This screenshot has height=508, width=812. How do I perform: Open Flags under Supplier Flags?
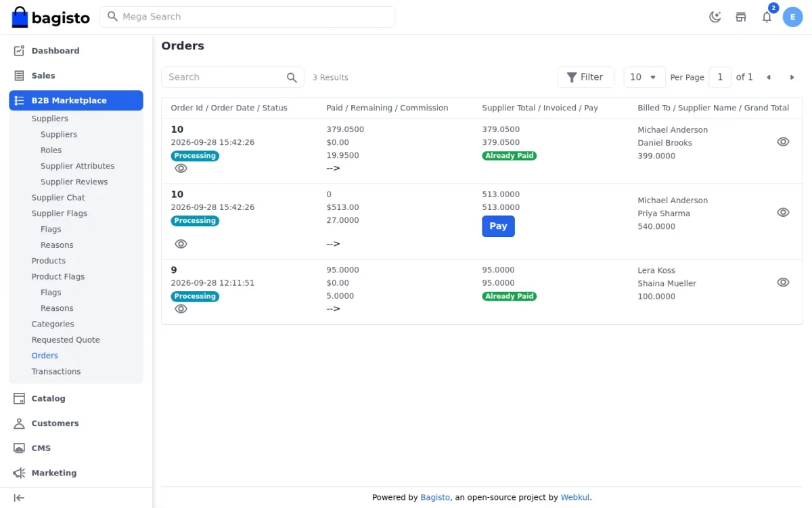pos(51,229)
